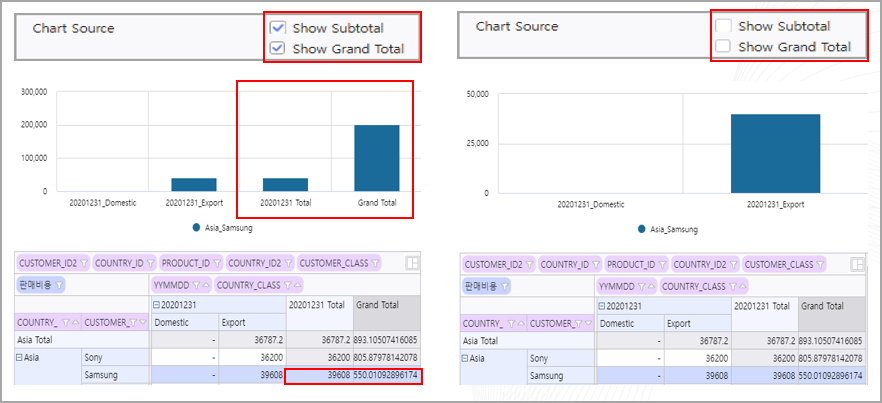Image resolution: width=882 pixels, height=403 pixels.
Task: Select Asia Total row header in left grid
Action: [83, 339]
